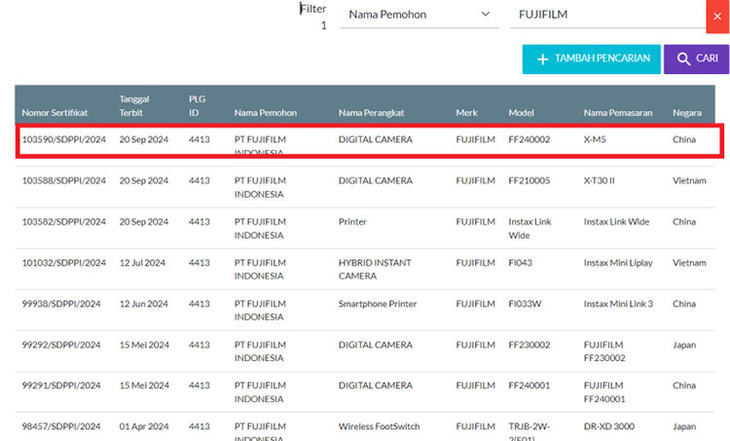Click the Wireless FootSwitch device name
The height and width of the screenshot is (441, 730).
tap(379, 426)
